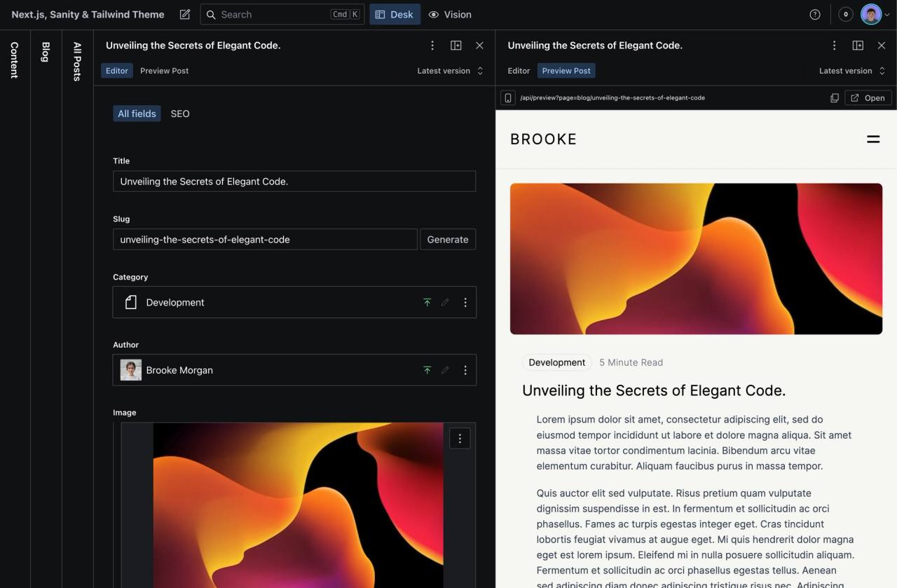Click the Generate slug button
Screen dimensions: 897x588
click(448, 239)
